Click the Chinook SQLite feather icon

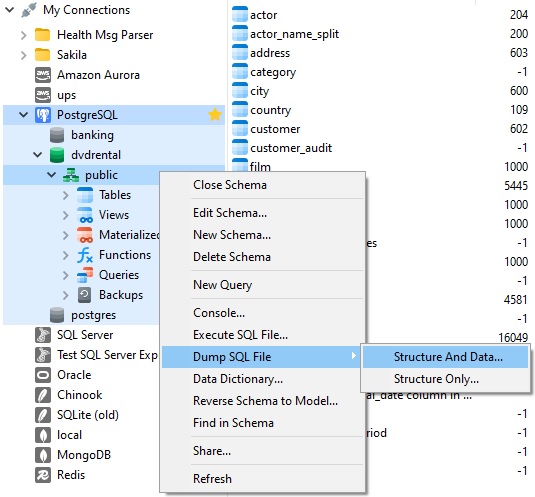pos(43,395)
